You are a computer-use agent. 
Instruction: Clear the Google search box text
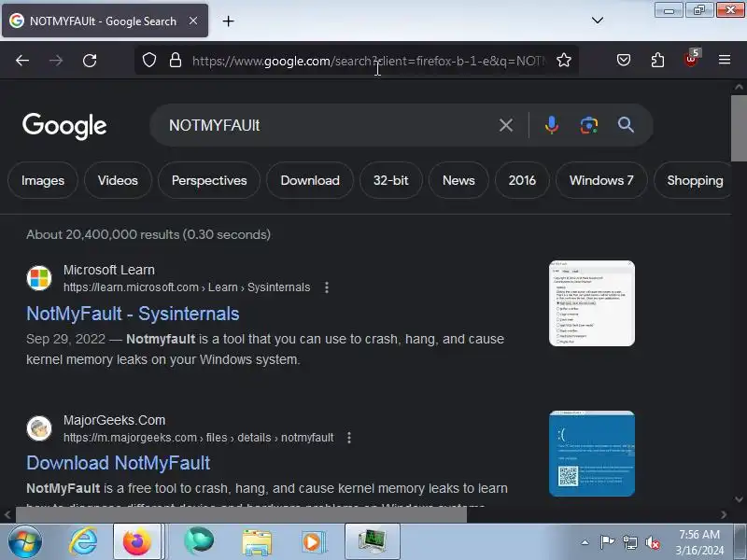coord(506,125)
